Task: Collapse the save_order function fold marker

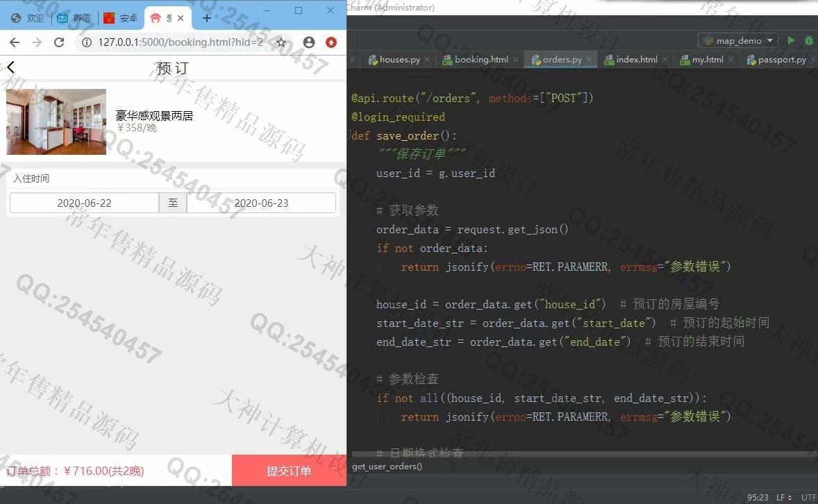Action: (349, 135)
